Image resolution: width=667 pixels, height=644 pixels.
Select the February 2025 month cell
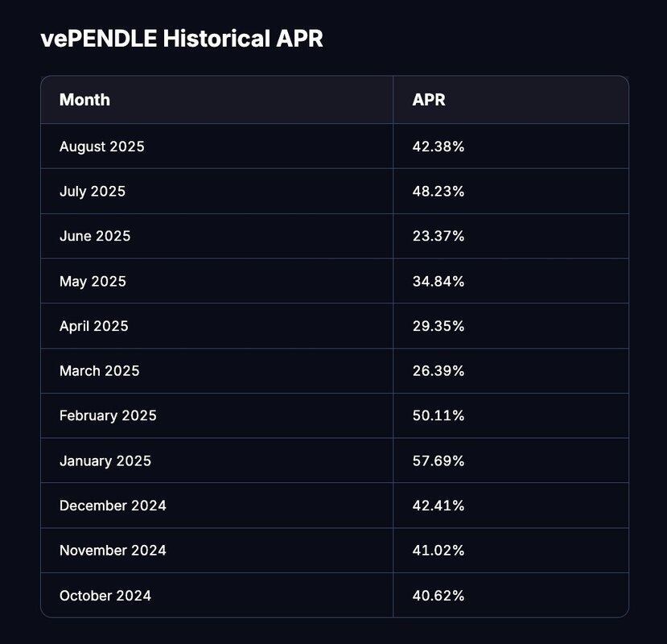[x=108, y=415]
